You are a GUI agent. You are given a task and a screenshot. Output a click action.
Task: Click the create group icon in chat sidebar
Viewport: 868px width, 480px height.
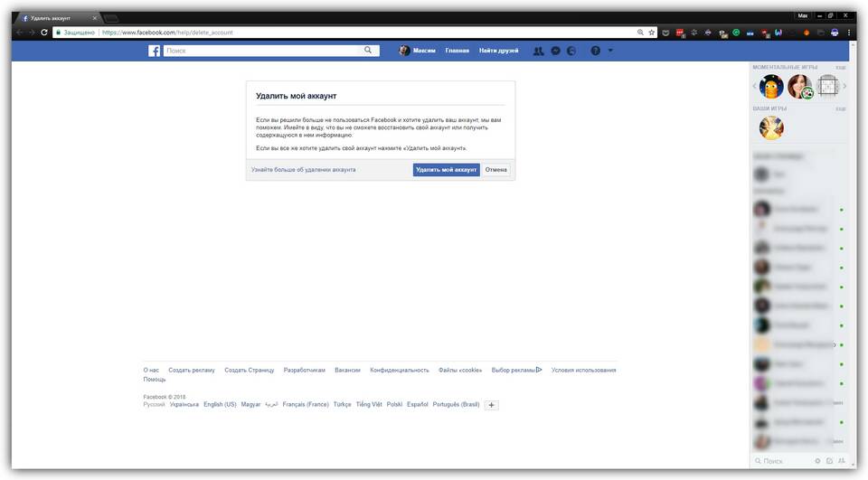[x=842, y=461]
